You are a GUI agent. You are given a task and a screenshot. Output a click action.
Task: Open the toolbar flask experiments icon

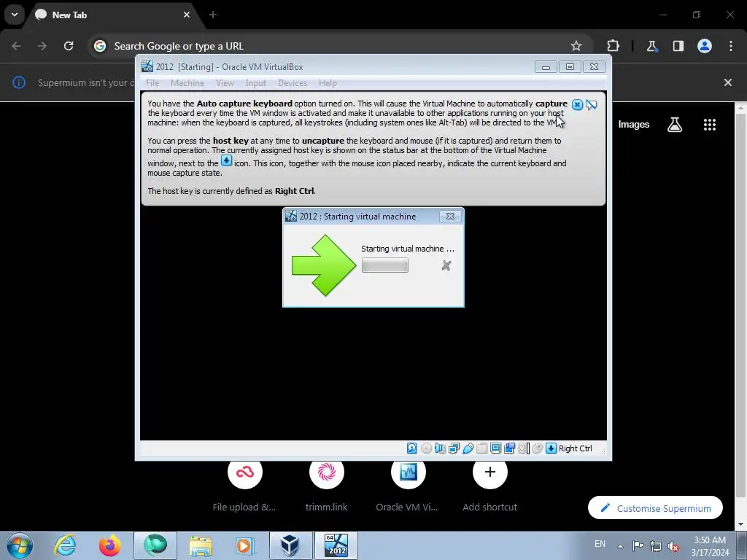coord(651,46)
